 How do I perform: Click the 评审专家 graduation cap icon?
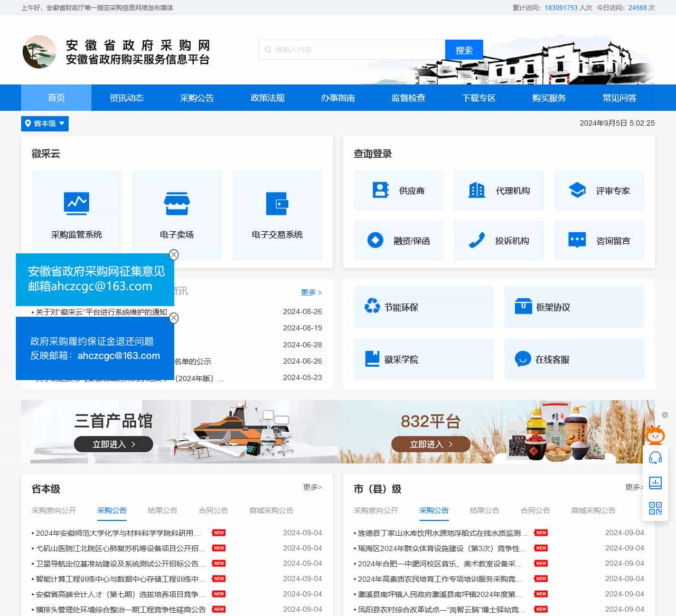pyautogui.click(x=577, y=190)
